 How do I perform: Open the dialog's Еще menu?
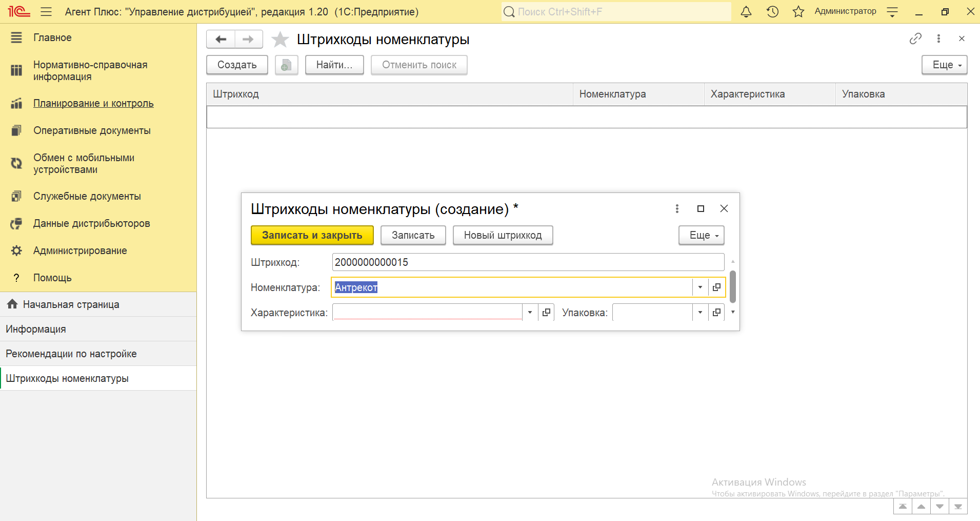[701, 236]
